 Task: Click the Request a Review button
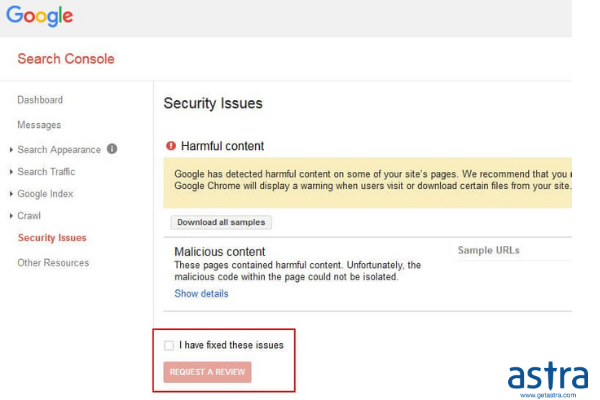pyautogui.click(x=207, y=372)
